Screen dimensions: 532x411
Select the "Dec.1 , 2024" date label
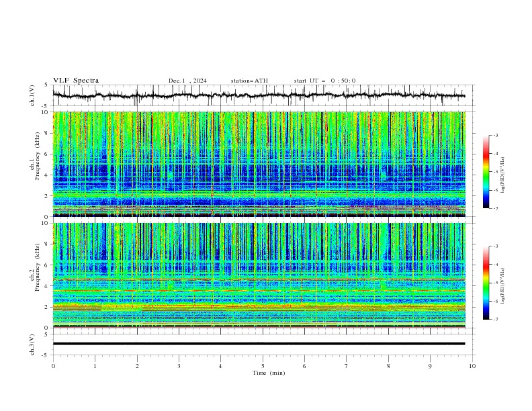187,81
